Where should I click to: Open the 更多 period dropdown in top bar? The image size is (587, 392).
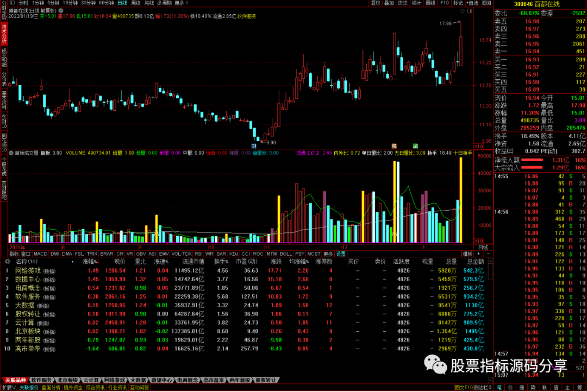tap(179, 3)
